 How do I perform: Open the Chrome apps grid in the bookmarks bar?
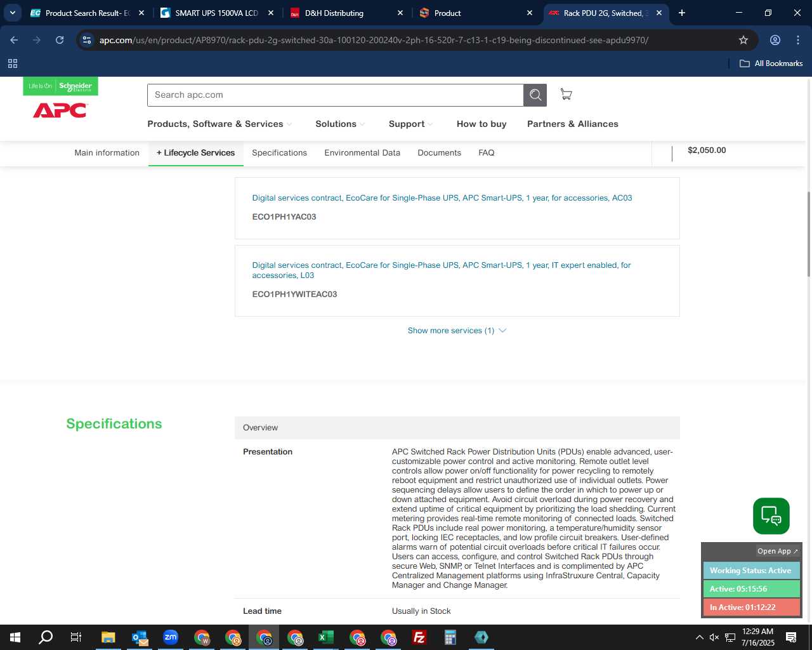click(13, 63)
